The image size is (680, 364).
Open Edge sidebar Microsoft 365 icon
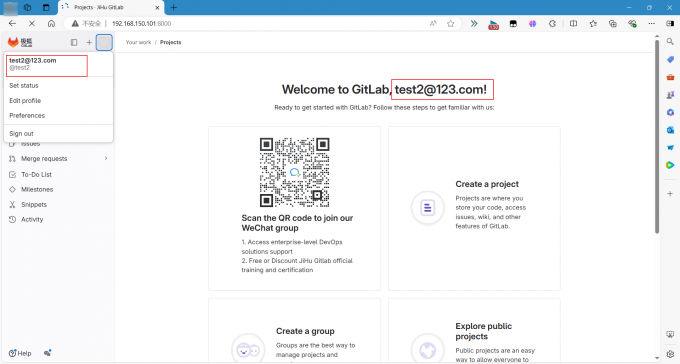pos(670,112)
